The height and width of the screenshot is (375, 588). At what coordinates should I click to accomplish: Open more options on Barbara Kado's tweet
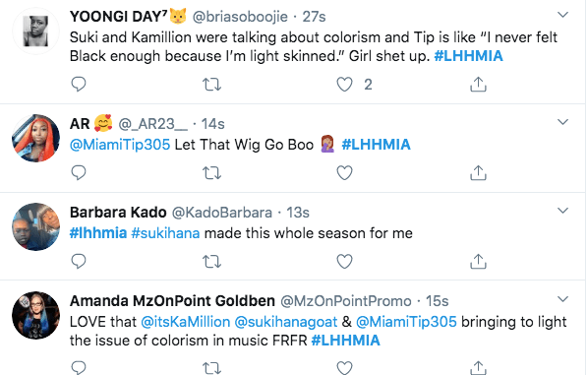coord(562,211)
